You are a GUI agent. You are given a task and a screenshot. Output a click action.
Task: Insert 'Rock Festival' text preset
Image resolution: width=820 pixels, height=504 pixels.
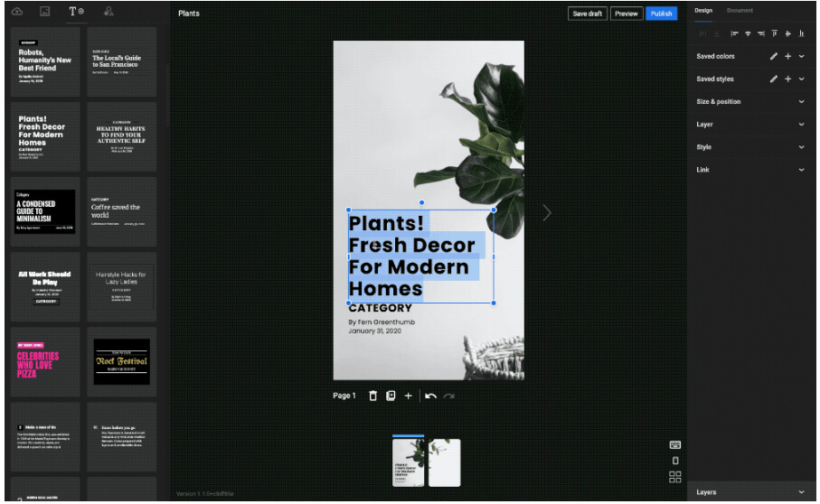point(122,362)
